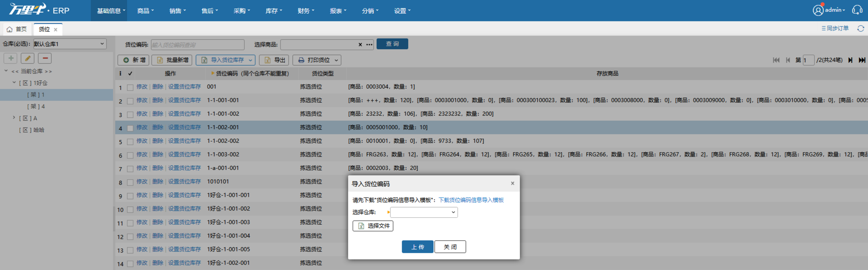Tick the checkbox for row 2 (1-1-001-001)

130,101
